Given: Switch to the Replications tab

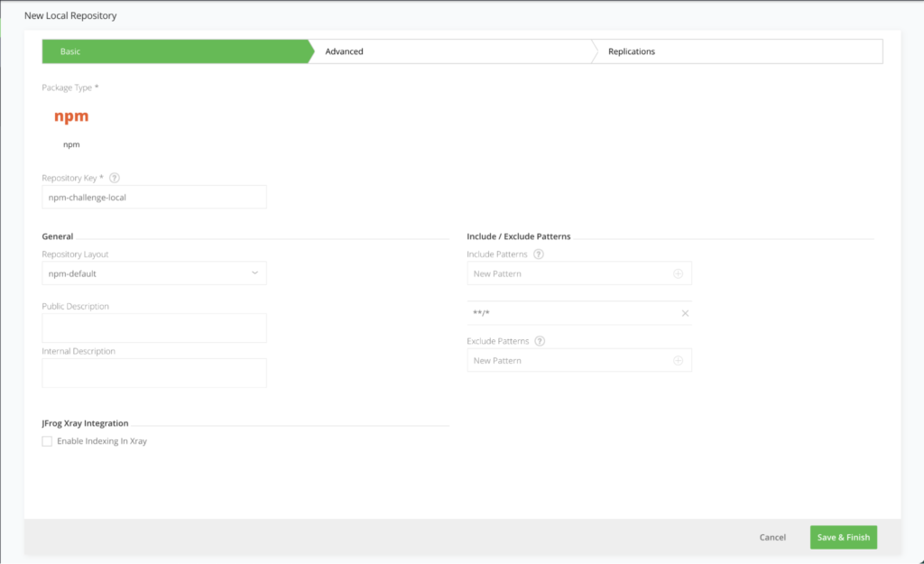Looking at the screenshot, I should (x=632, y=51).
